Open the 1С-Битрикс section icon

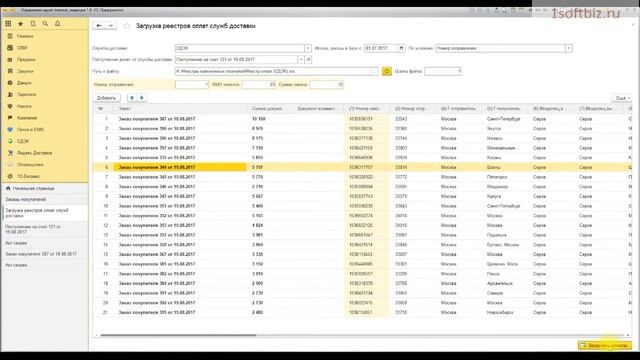point(10,176)
